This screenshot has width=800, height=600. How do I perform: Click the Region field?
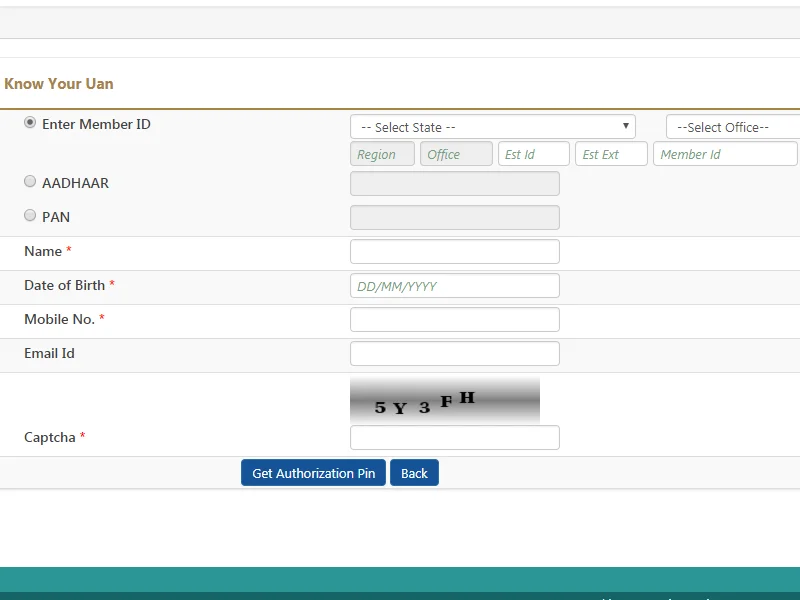(x=382, y=154)
